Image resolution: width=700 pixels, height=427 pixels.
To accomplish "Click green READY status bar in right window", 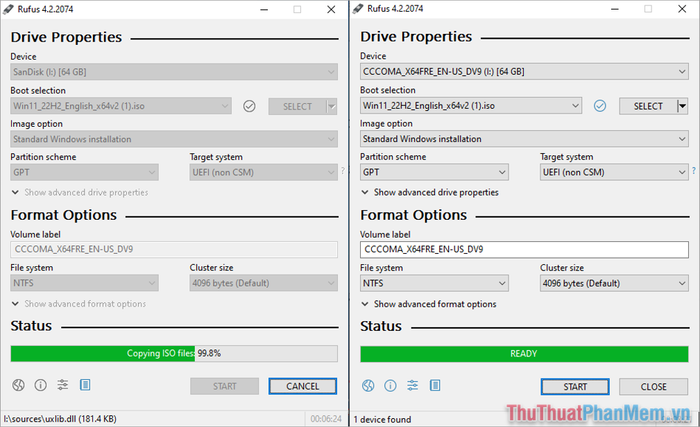I will pyautogui.click(x=524, y=354).
